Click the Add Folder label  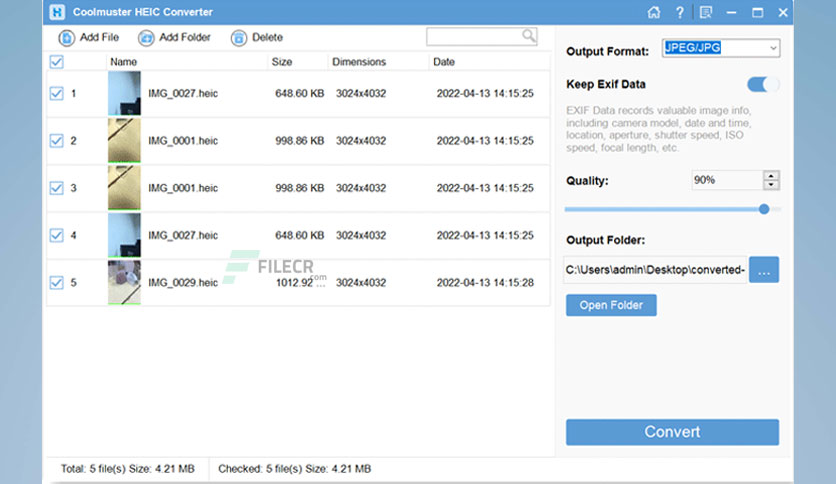coord(184,37)
